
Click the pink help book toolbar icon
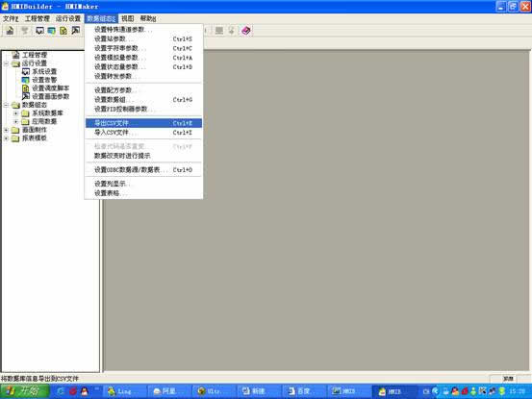(246, 31)
